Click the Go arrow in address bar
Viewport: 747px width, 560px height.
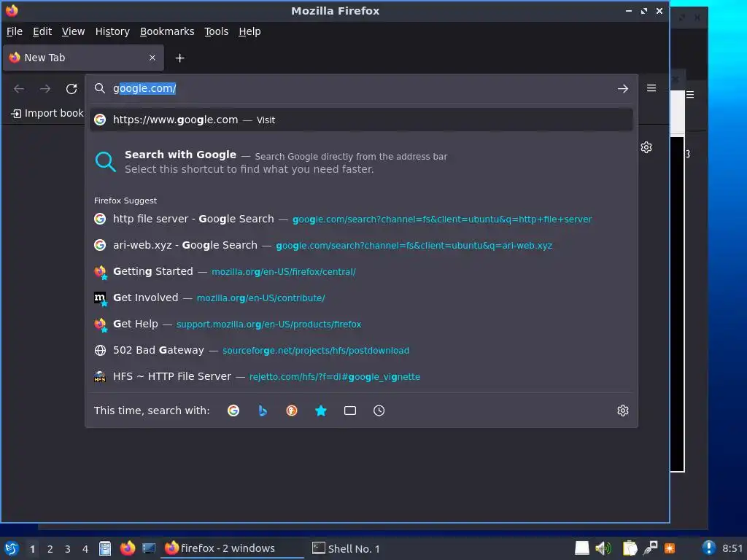coord(623,88)
